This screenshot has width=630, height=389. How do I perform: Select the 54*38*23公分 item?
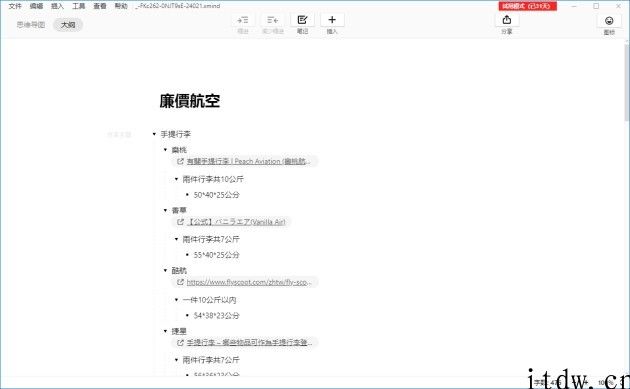tap(217, 315)
